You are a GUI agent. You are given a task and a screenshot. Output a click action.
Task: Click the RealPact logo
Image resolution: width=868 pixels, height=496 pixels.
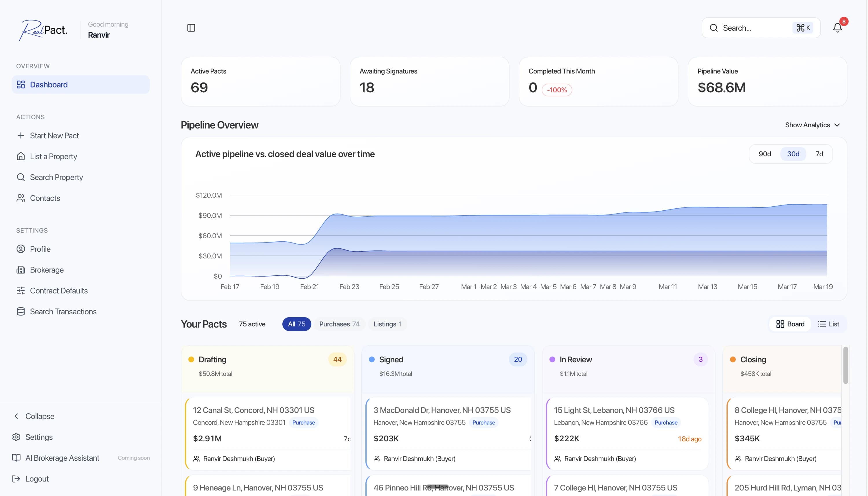point(43,30)
